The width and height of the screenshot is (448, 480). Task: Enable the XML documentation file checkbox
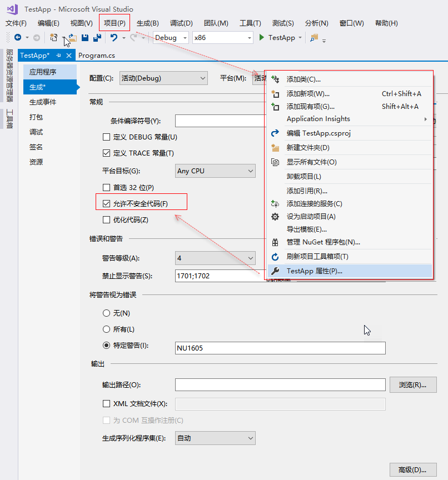106,404
